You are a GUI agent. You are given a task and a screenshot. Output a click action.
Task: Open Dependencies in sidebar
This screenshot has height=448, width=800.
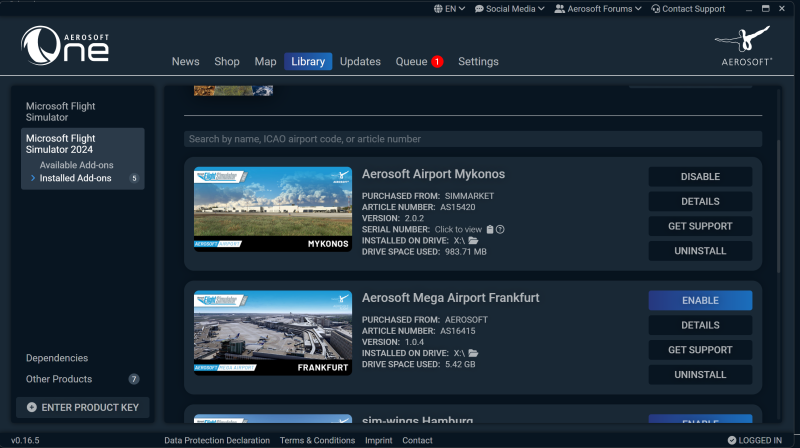tap(57, 358)
